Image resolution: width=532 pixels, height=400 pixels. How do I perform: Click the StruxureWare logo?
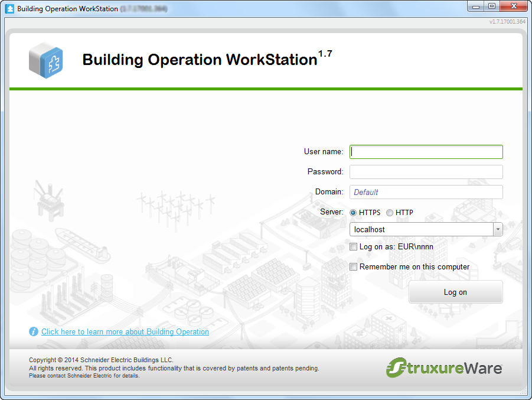coord(444,368)
